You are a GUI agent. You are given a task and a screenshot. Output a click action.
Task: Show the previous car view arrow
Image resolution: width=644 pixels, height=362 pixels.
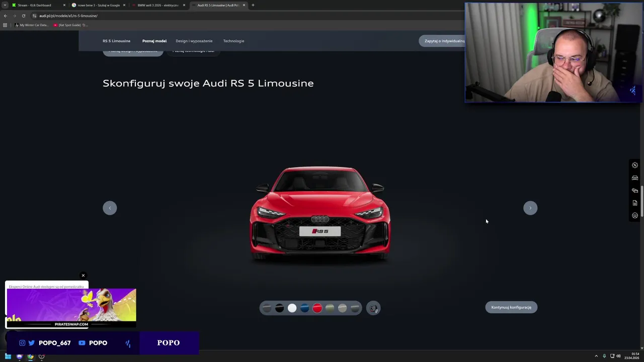(110, 208)
